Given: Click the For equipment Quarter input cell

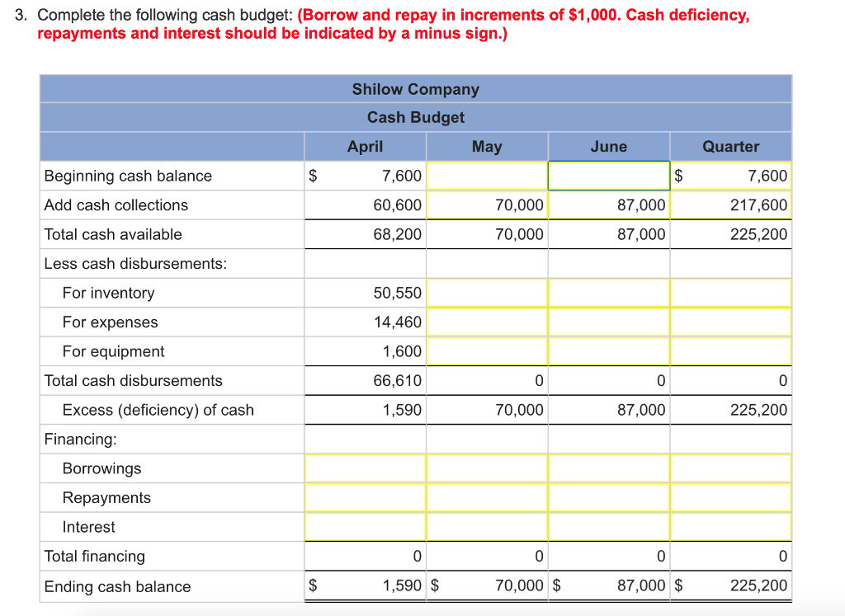Looking at the screenshot, I should click(x=729, y=351).
